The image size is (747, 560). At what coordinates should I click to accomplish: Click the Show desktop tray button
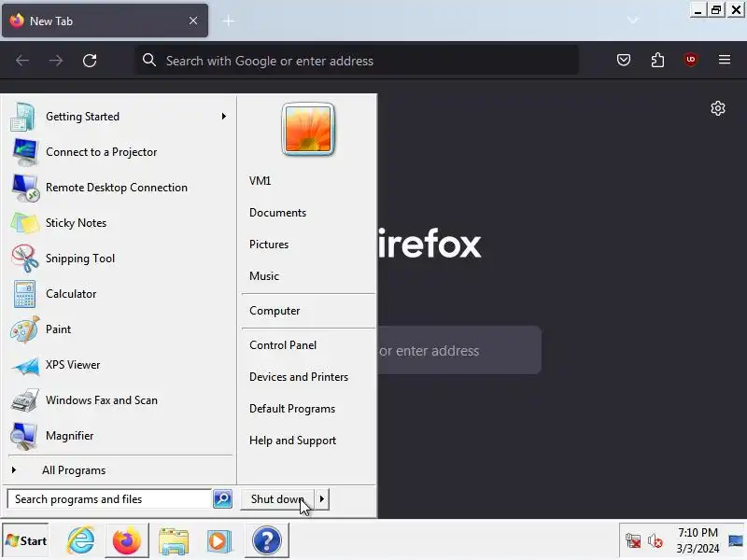[736, 540]
